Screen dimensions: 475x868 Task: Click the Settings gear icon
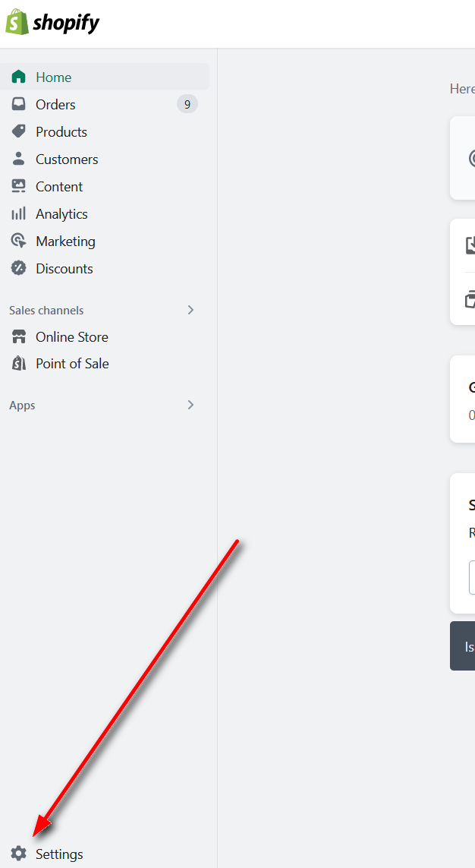pyautogui.click(x=19, y=854)
